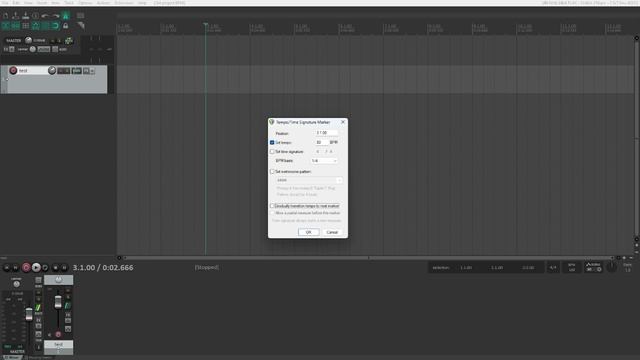Click the edit cursor marker in ruler
Image resolution: width=640 pixels, height=360 pixels.
(205, 24)
